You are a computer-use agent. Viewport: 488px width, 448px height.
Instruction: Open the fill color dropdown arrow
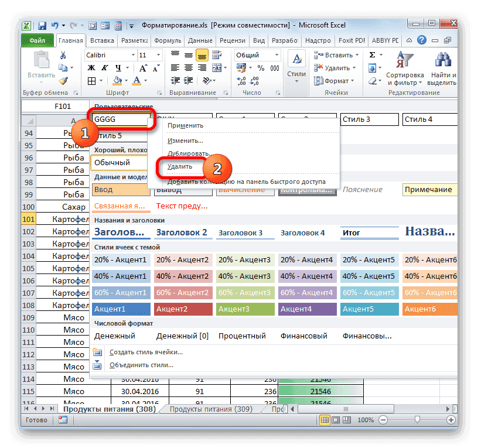[126, 81]
